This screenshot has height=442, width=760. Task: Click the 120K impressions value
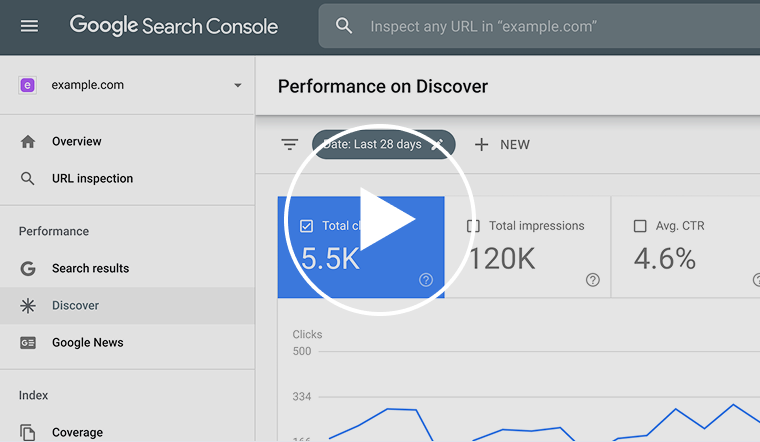click(502, 258)
